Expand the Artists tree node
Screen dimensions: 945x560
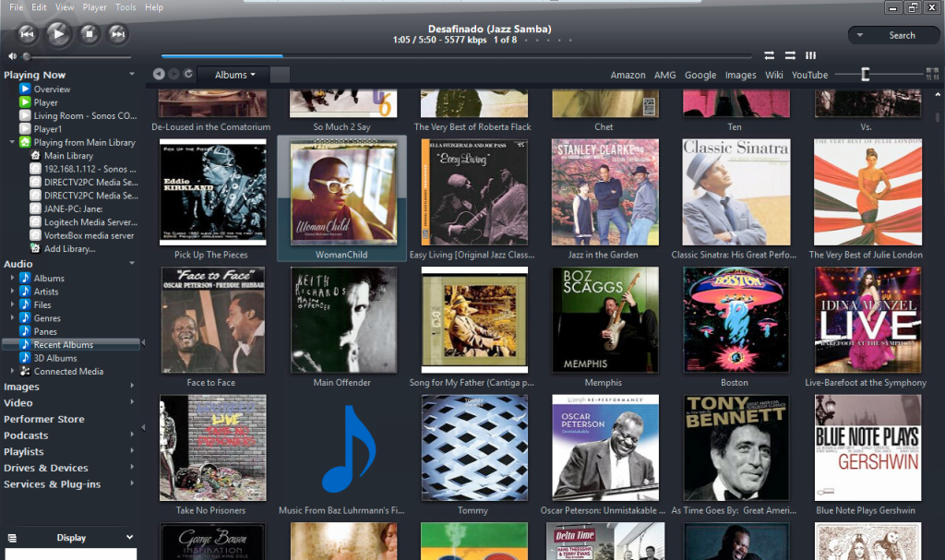click(x=12, y=292)
